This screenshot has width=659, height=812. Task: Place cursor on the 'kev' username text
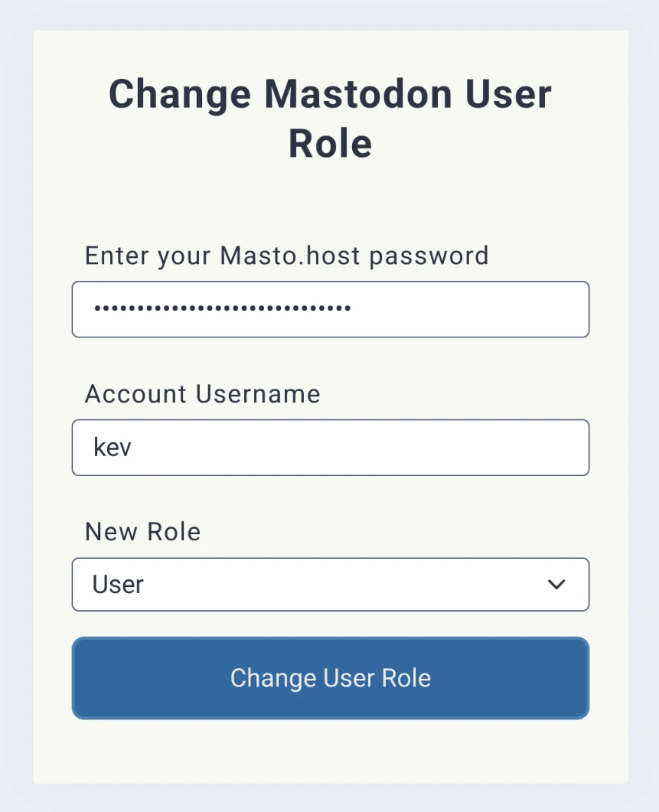113,448
